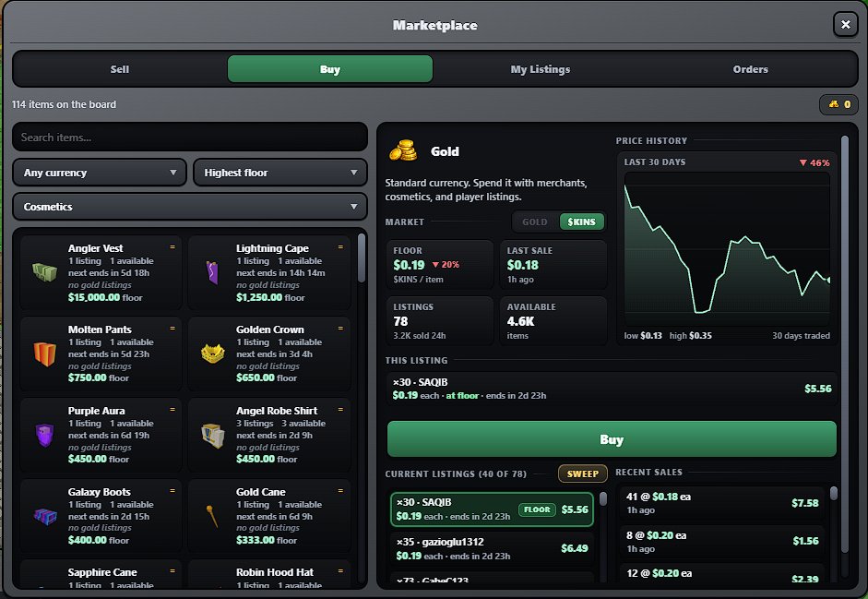Open the Purple Aura card menu icon
The image size is (868, 599).
pyautogui.click(x=172, y=410)
